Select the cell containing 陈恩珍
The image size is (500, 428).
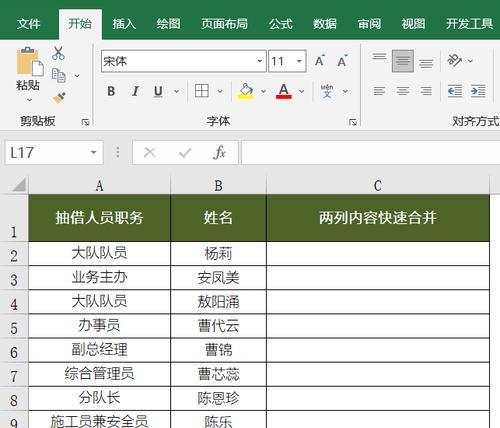click(218, 398)
